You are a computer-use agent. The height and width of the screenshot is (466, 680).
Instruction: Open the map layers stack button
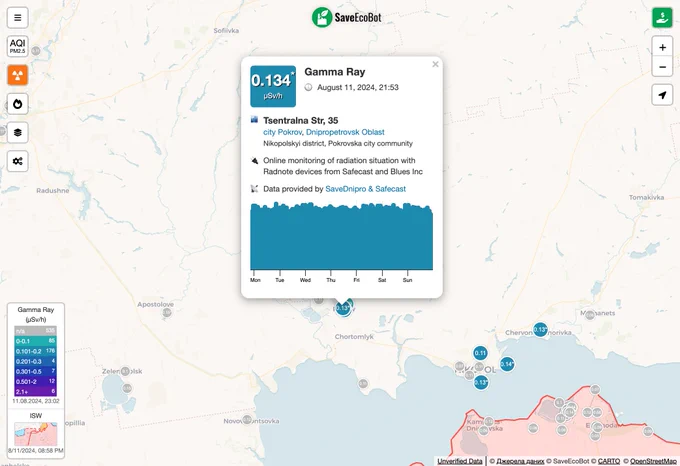pyautogui.click(x=17, y=133)
